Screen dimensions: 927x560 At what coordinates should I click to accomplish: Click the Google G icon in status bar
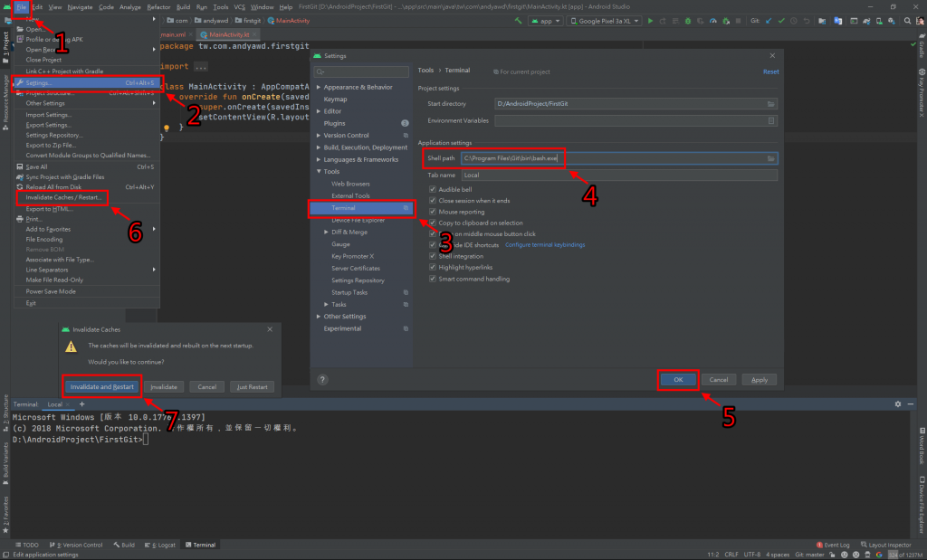pyautogui.click(x=879, y=555)
